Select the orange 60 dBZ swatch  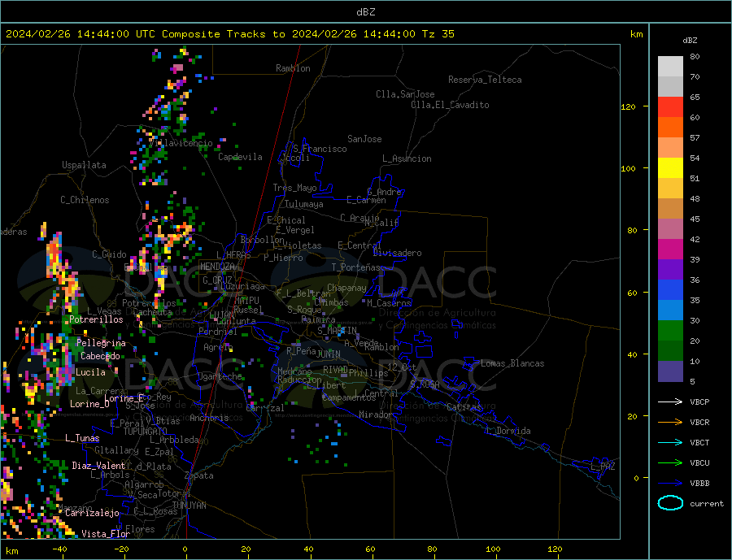click(670, 127)
